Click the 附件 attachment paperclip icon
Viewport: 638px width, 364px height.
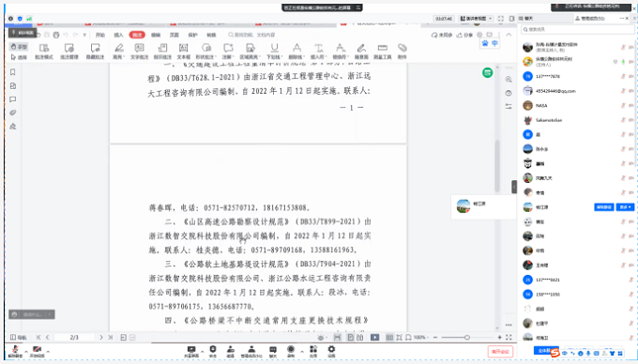tap(402, 52)
